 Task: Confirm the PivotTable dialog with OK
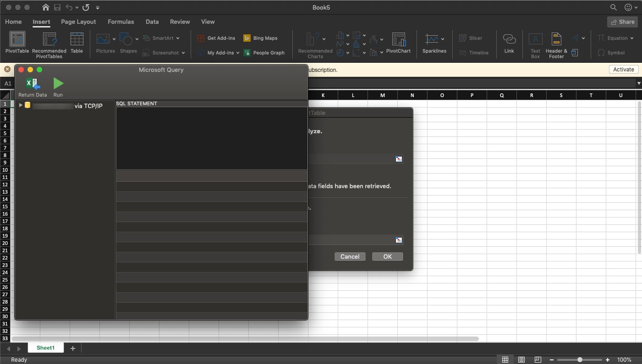coord(387,256)
